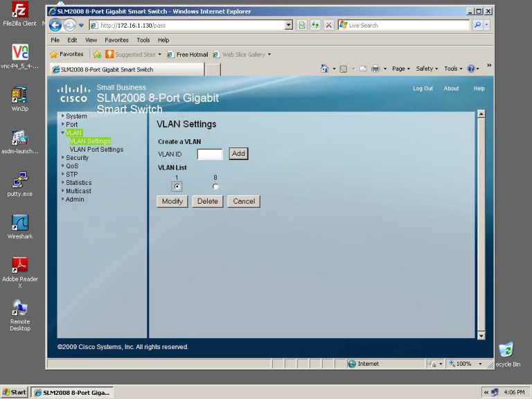Click the Delete button

(207, 201)
